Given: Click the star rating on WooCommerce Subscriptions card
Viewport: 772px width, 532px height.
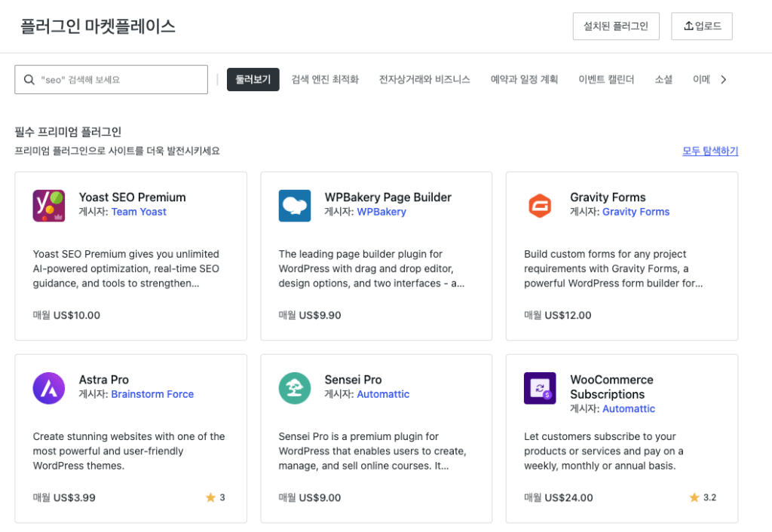Looking at the screenshot, I should 703,497.
